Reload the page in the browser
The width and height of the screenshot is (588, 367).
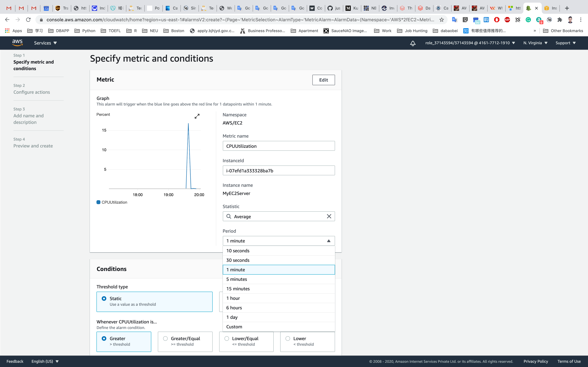[28, 20]
